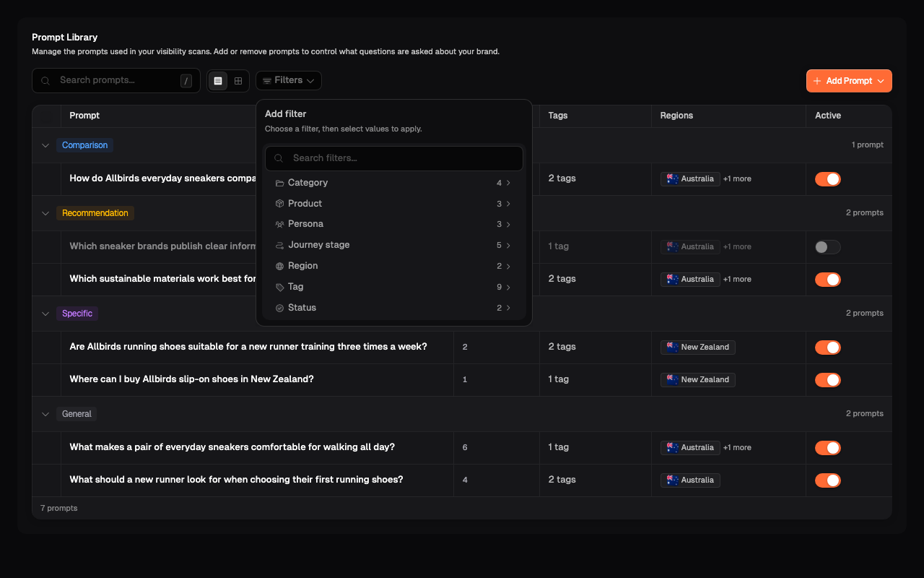Switch to list view layout icon
This screenshot has width=924, height=578.
pos(218,81)
